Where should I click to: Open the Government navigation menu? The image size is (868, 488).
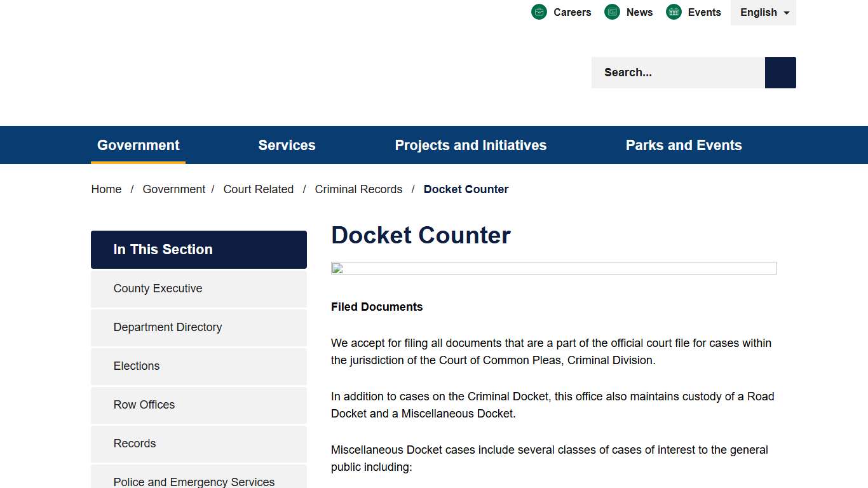pos(138,145)
